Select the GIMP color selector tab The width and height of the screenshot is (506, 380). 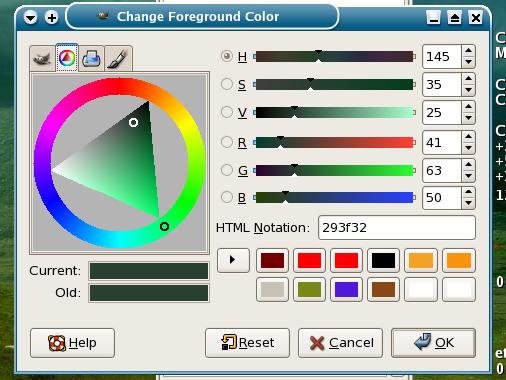coord(42,59)
